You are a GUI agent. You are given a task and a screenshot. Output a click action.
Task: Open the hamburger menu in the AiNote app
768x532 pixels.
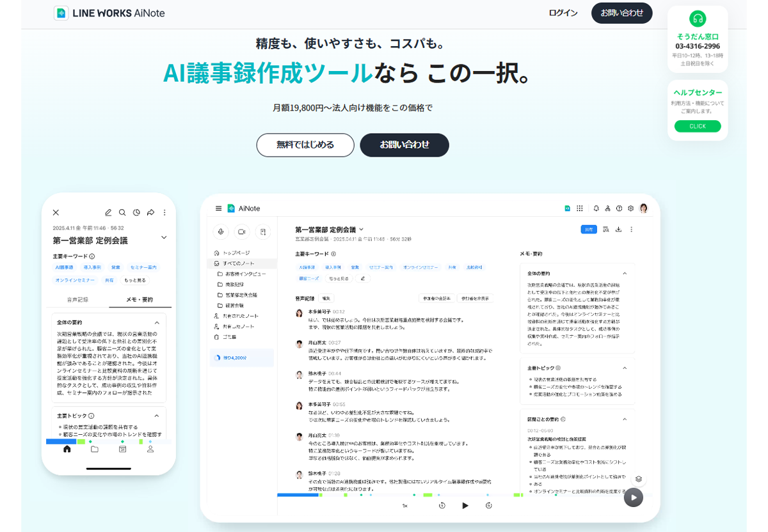(x=218, y=208)
